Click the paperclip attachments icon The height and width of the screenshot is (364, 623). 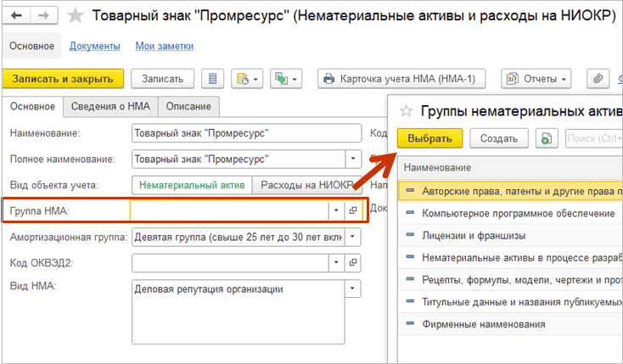point(598,79)
